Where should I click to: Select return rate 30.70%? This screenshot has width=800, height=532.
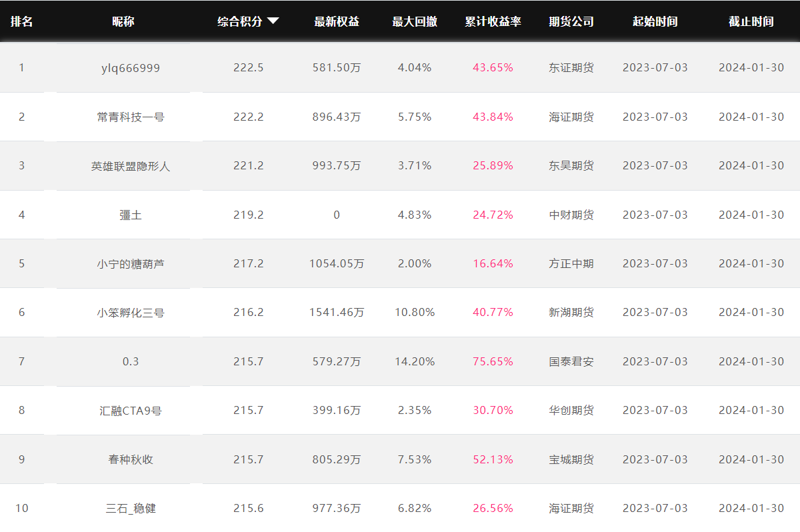pos(493,410)
